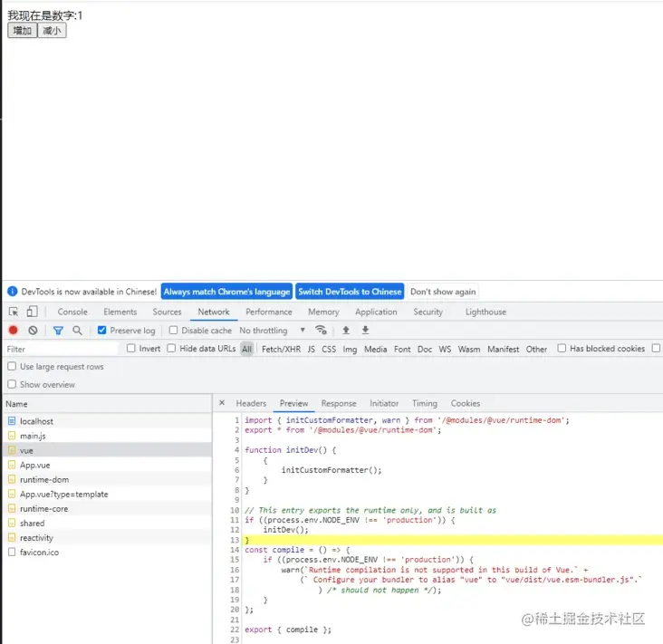Check Has blocked cookies checkbox

point(562,349)
